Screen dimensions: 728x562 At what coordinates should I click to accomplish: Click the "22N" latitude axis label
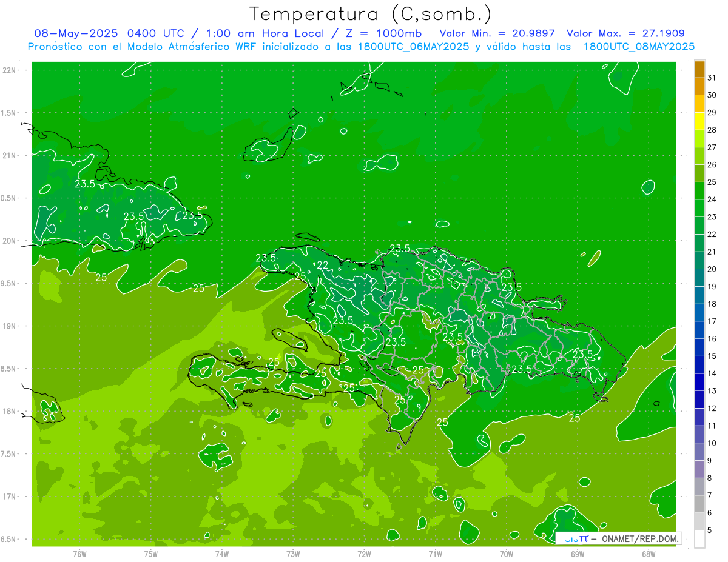[10, 70]
